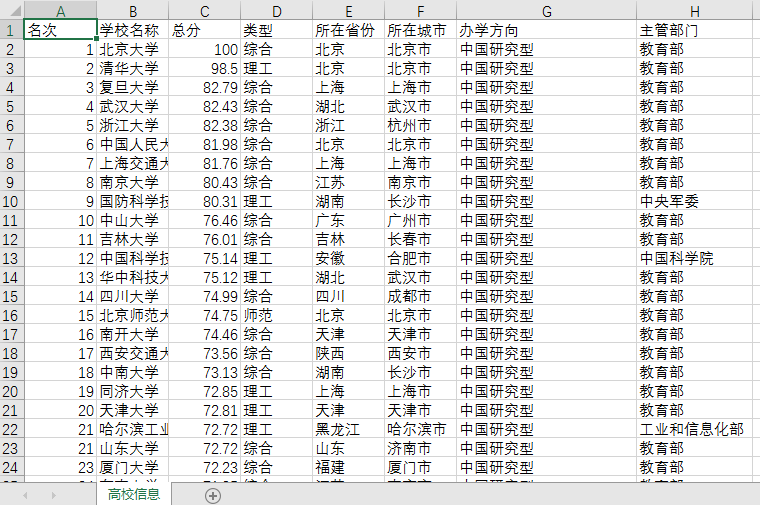Click the next sheet navigation arrow
760x505 pixels.
coord(53,495)
